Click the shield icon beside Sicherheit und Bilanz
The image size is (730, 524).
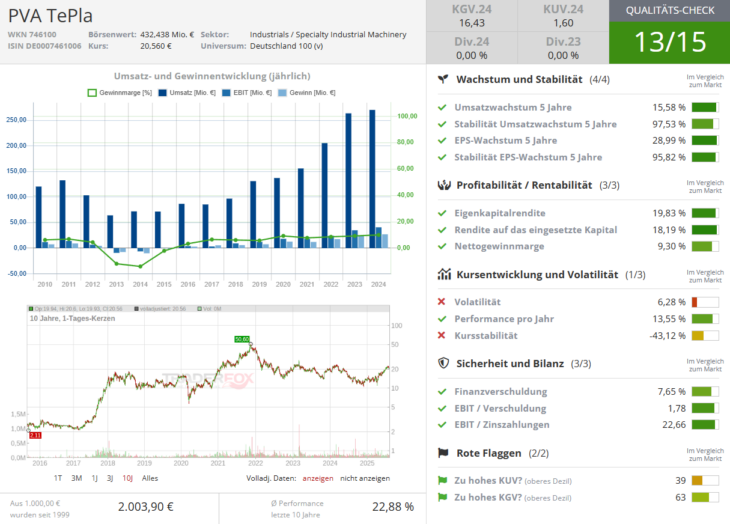click(443, 363)
